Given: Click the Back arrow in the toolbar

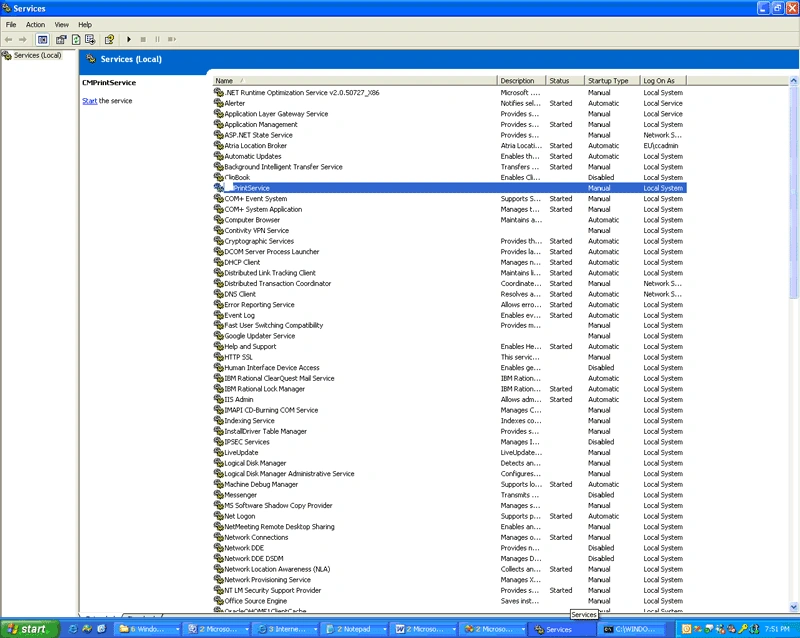Looking at the screenshot, I should click(8, 39).
